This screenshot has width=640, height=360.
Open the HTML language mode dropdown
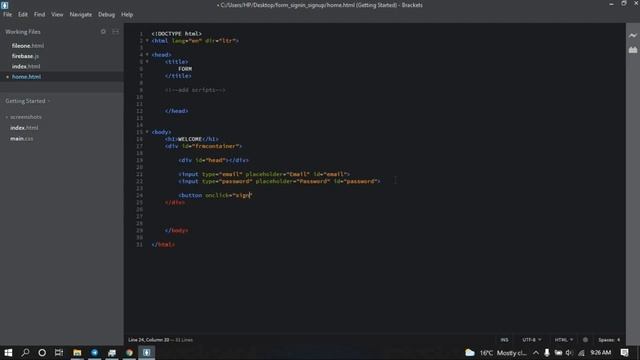pyautogui.click(x=564, y=340)
